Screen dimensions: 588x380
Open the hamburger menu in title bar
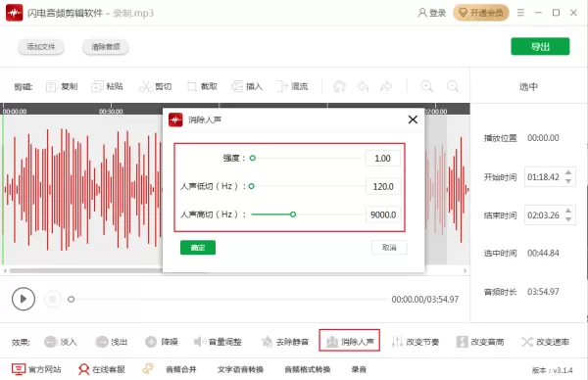[x=520, y=13]
